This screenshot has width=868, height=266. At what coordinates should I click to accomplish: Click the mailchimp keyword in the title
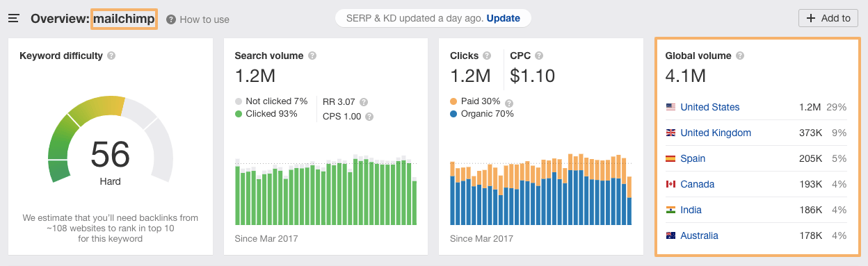124,18
